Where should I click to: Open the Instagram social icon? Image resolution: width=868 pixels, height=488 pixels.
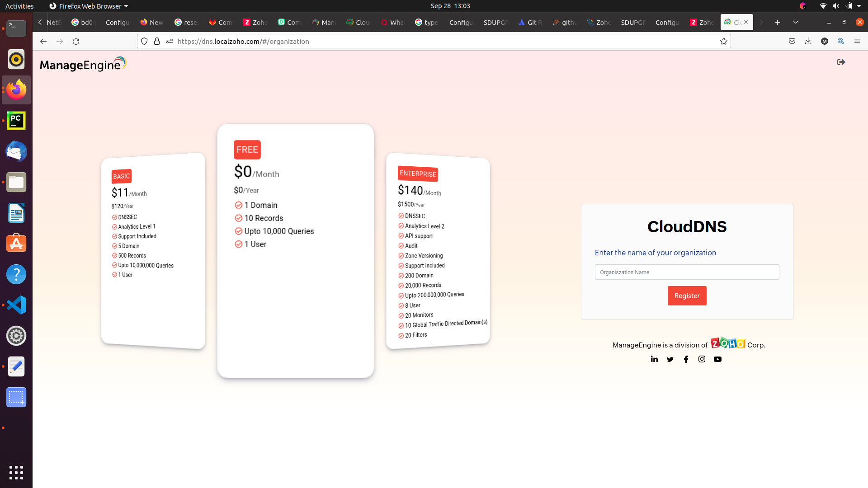point(702,359)
